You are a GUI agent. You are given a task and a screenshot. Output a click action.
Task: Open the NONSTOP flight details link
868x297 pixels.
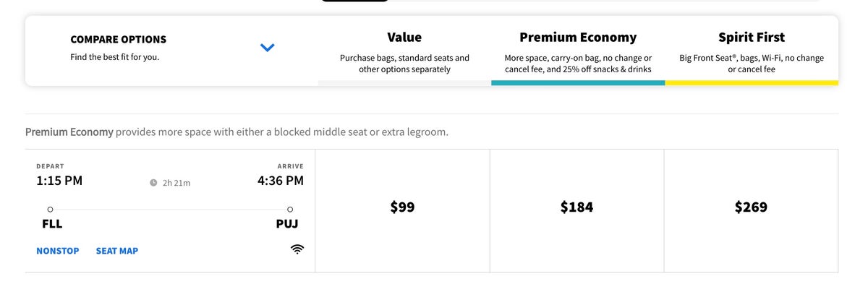click(x=58, y=251)
